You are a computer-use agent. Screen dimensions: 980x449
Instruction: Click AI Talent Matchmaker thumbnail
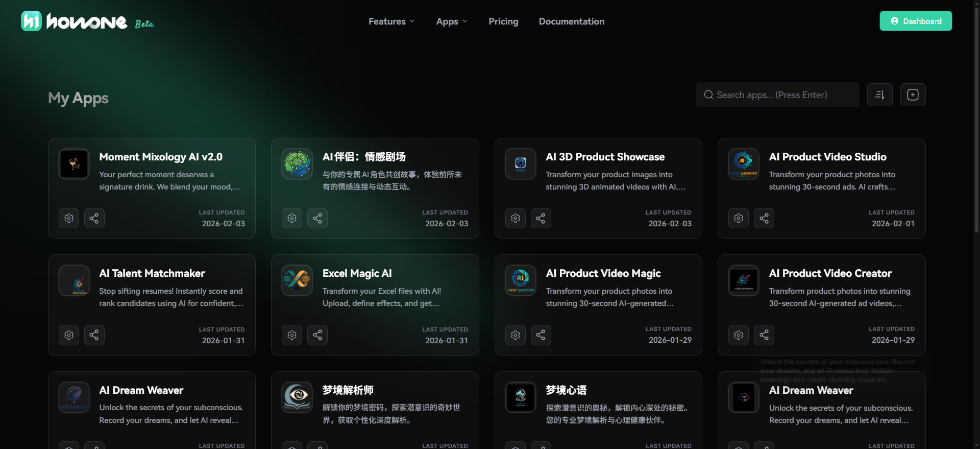(74, 280)
